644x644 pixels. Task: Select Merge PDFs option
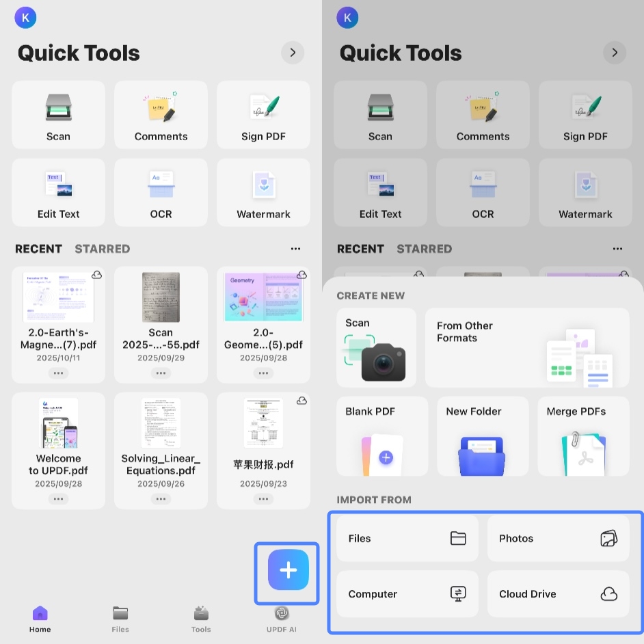pyautogui.click(x=583, y=436)
